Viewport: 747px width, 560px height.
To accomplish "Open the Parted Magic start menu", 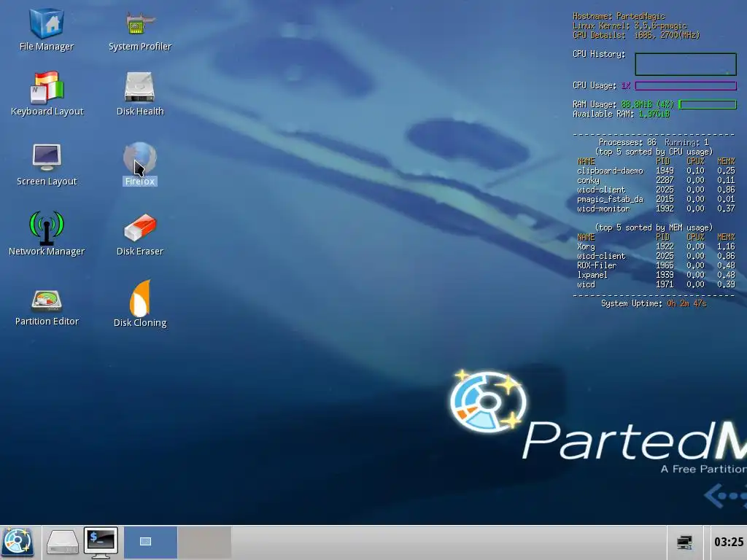I will (x=18, y=542).
